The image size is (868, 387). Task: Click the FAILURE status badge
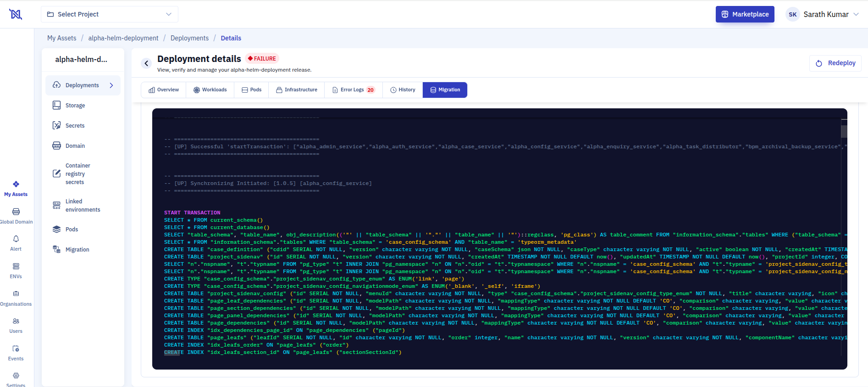(262, 58)
